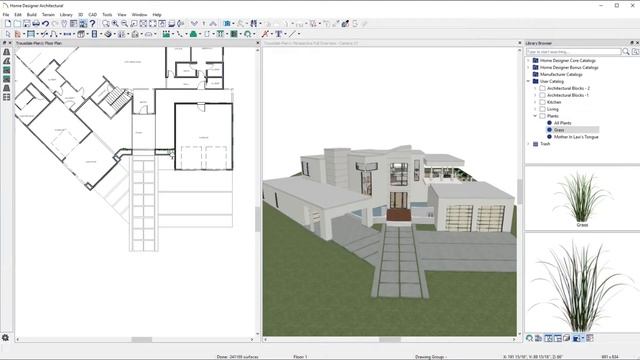Viewport: 640px width, 360px height.
Task: Click the left sidebar grid icon
Action: pos(7,97)
